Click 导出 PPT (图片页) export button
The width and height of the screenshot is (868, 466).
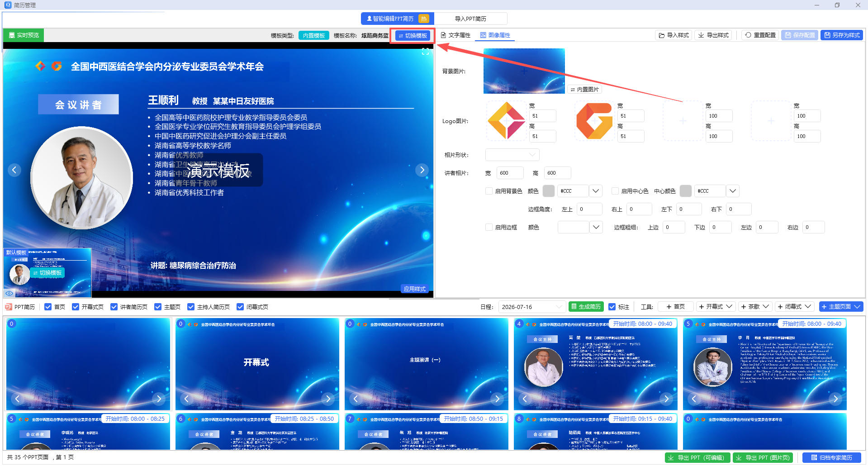click(x=764, y=458)
